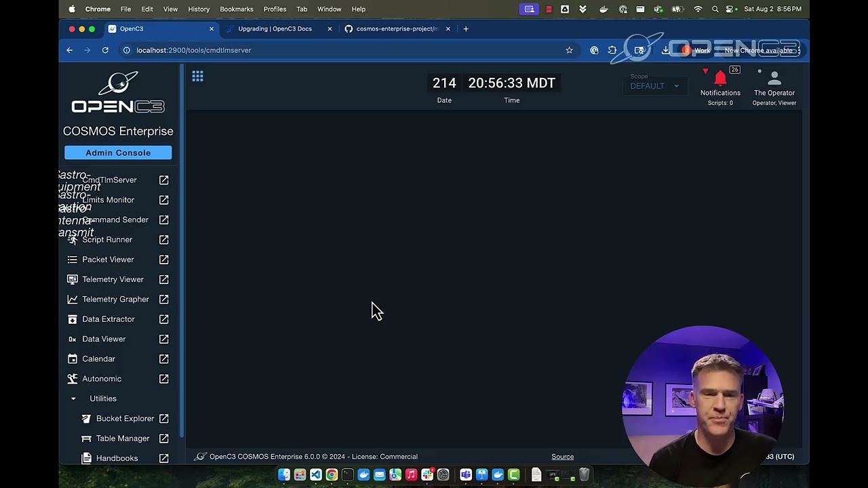Open a new Chrome tab

pyautogui.click(x=465, y=28)
